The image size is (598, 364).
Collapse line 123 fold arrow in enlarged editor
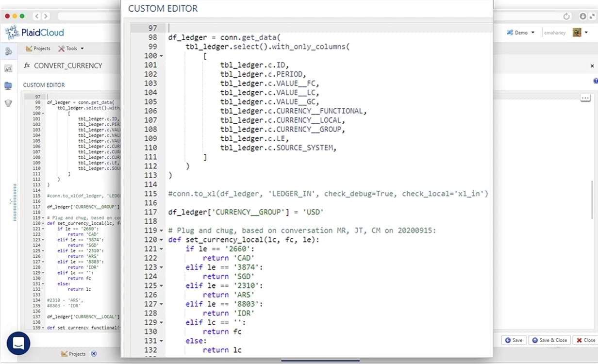(162, 267)
